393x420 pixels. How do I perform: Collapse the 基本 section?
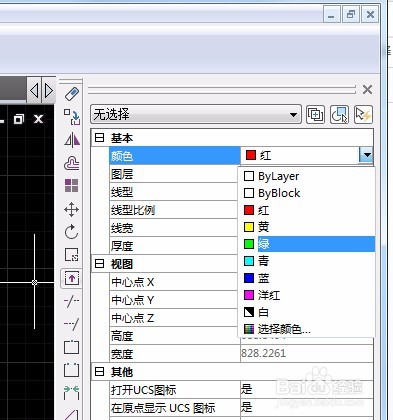[99, 138]
